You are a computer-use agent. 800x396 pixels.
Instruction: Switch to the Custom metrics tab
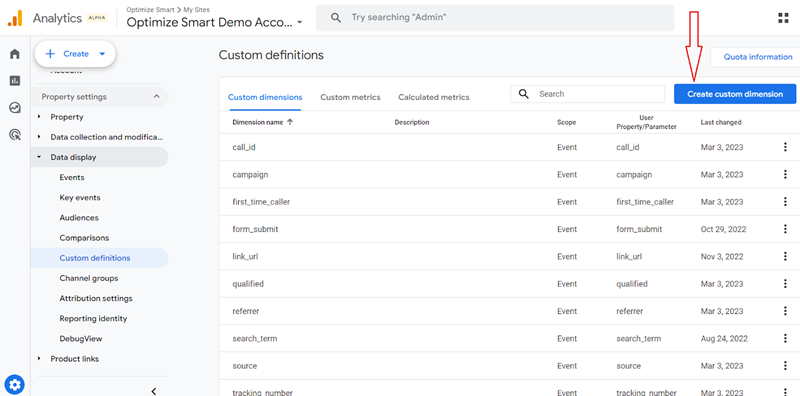(351, 97)
